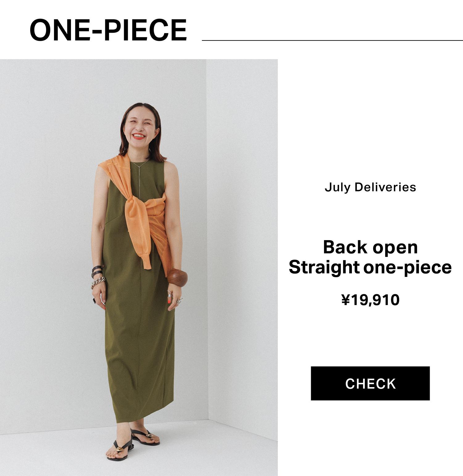Screen dimensions: 463x476
Task: Click the horizontal line beside ONE-PIECE heading
Action: point(332,40)
